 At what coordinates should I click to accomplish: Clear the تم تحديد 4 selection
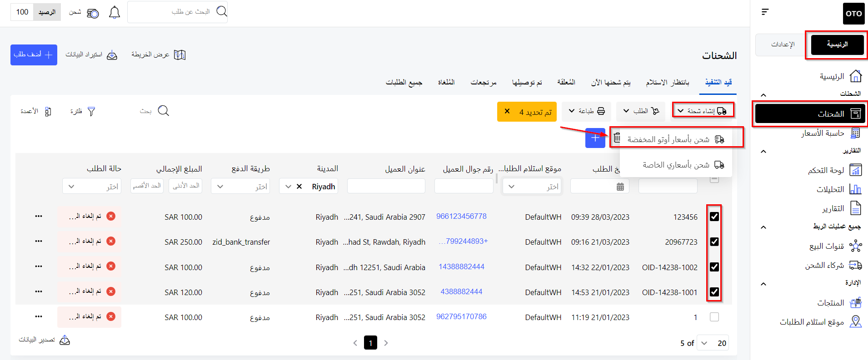(507, 111)
